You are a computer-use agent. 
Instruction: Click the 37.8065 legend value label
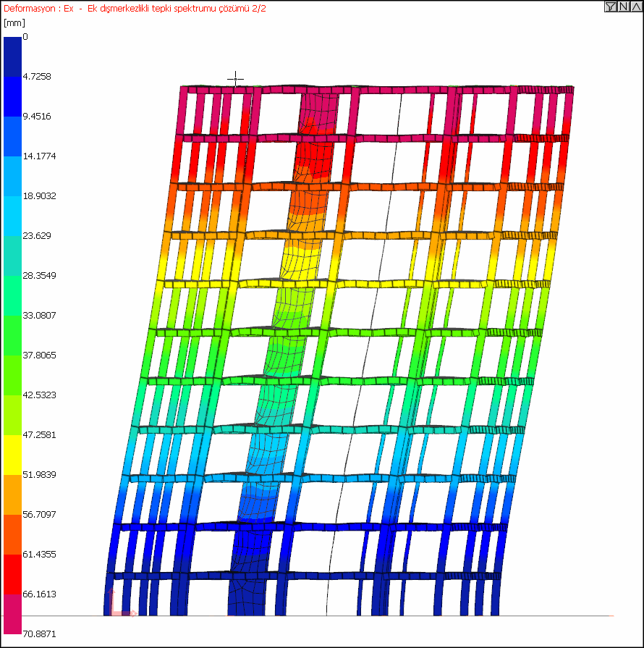(39, 355)
